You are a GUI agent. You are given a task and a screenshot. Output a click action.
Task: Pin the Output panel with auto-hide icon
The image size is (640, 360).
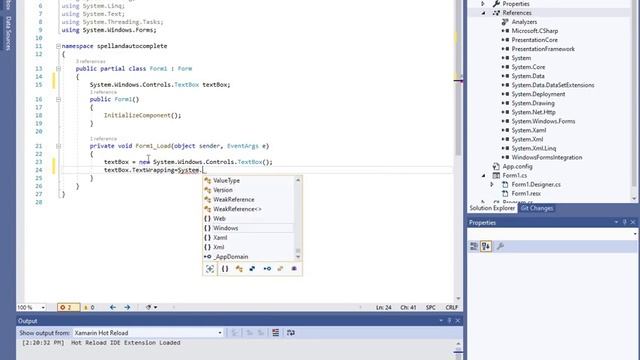449,321
